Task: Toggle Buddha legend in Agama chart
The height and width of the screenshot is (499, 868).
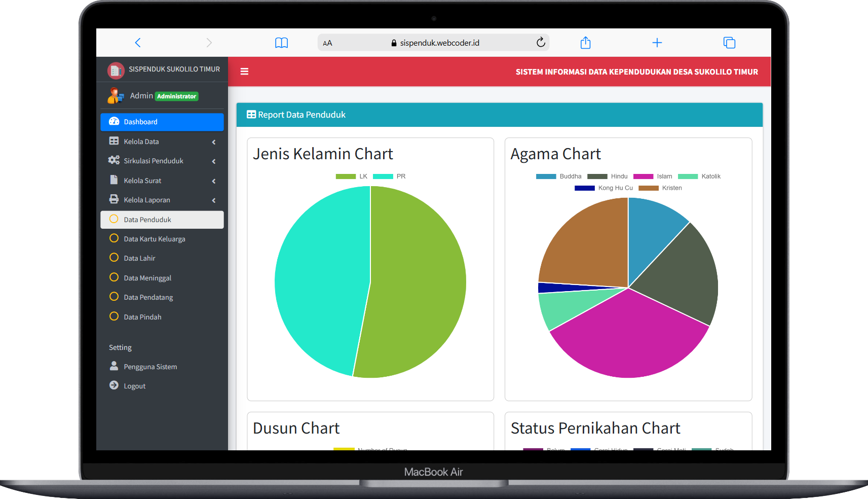Action: (x=558, y=176)
